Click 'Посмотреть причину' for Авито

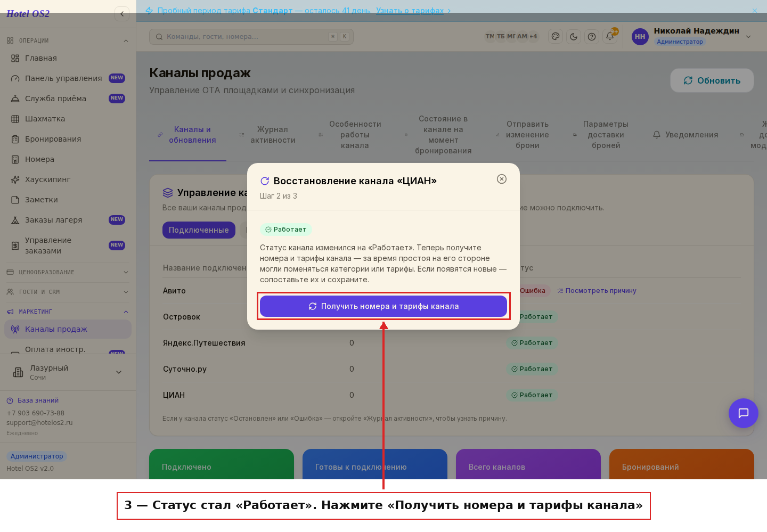tap(597, 291)
